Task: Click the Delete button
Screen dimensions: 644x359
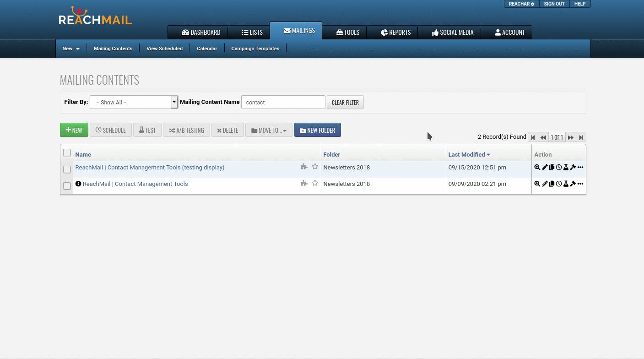Action: (227, 130)
